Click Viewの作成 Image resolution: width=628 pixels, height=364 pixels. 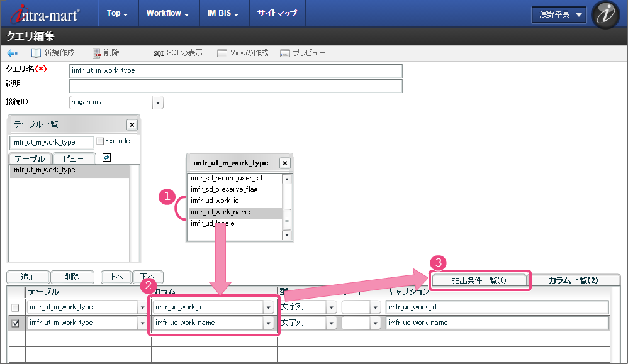click(x=243, y=53)
